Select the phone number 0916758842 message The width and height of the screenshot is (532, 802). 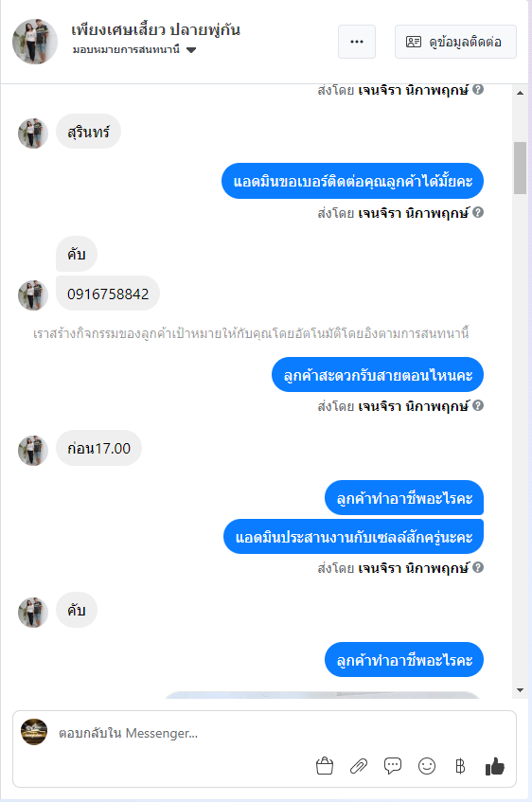click(x=108, y=294)
